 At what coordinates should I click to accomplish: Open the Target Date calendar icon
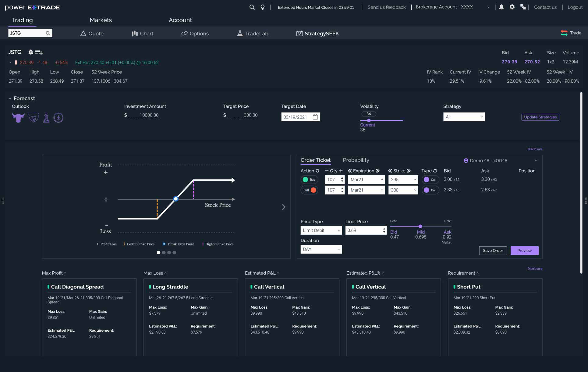pyautogui.click(x=316, y=116)
